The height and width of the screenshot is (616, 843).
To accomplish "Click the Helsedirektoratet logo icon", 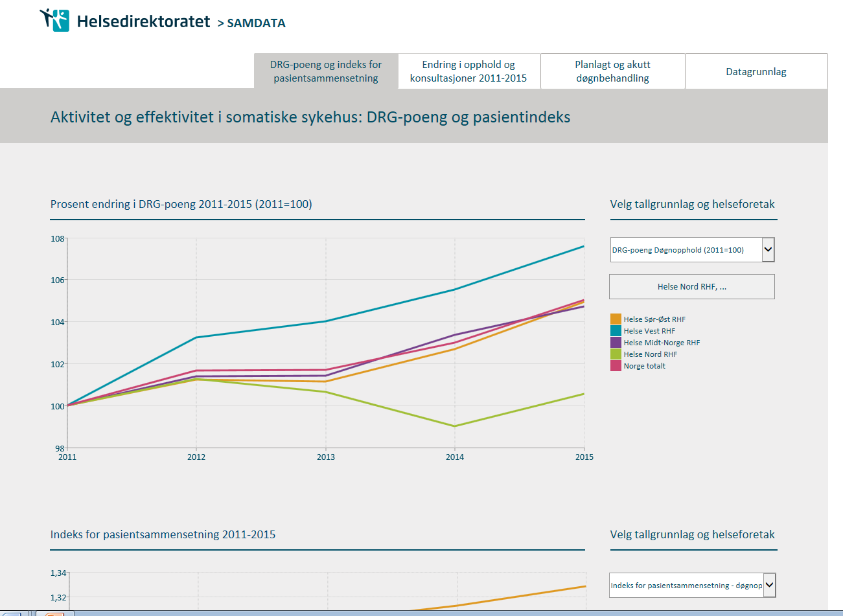I will [54, 20].
